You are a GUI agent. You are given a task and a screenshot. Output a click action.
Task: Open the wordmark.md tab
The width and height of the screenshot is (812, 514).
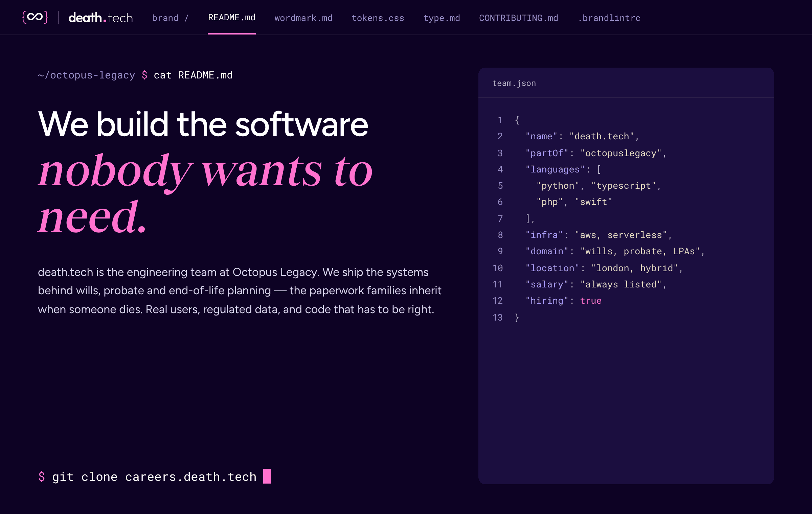303,18
